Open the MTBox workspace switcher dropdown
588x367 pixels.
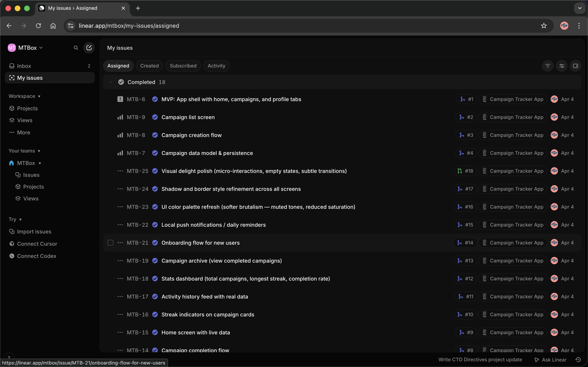click(26, 48)
